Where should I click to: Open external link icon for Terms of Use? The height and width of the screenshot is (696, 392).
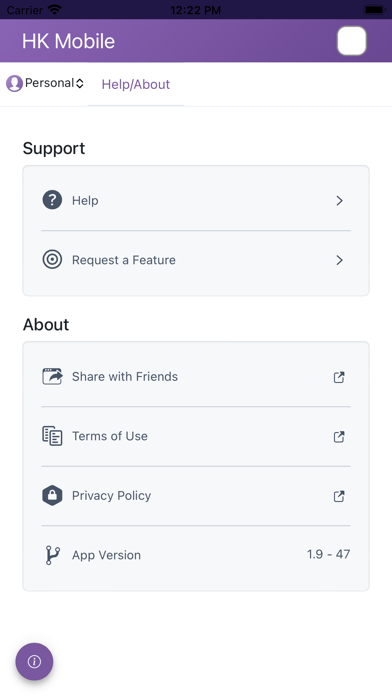[339, 436]
